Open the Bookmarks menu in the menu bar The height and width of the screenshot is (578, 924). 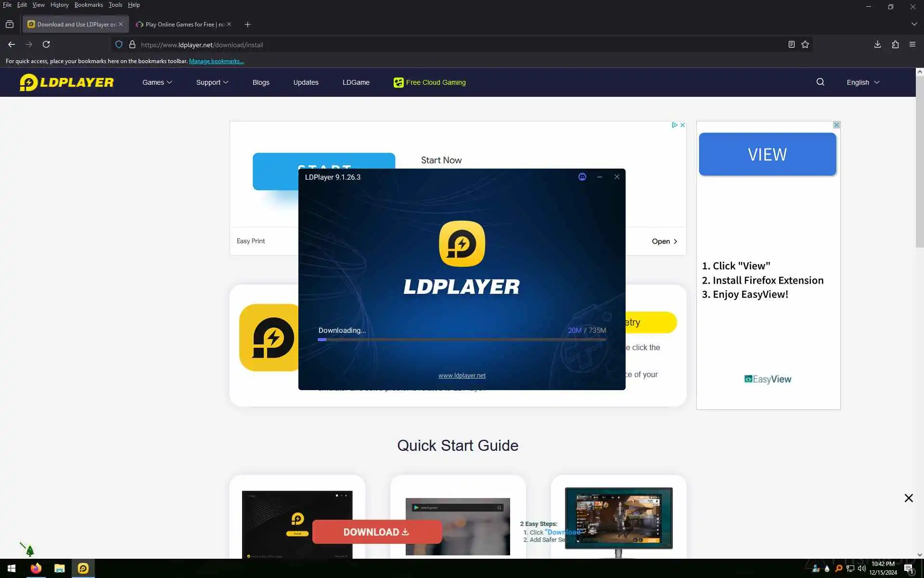click(89, 5)
